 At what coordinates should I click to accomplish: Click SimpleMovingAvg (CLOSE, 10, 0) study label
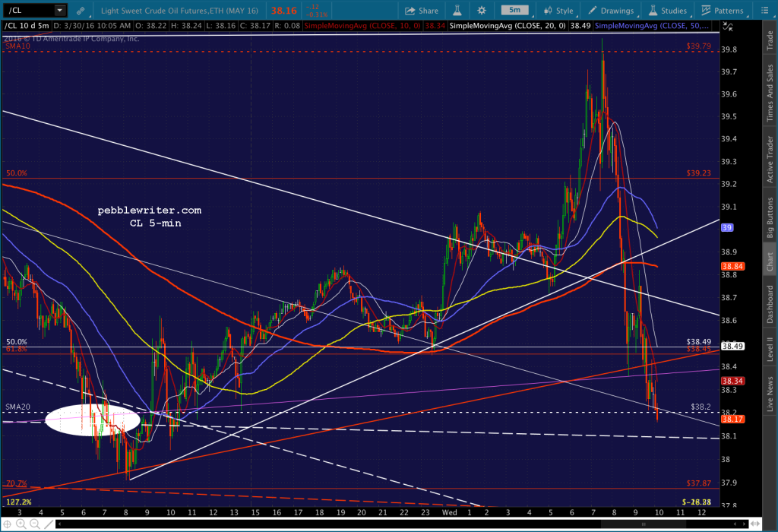pos(362,25)
